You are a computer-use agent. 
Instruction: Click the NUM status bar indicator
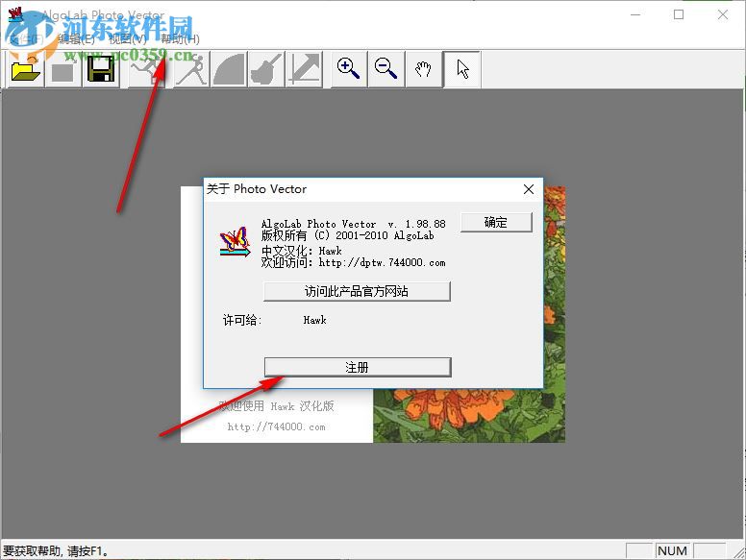click(x=672, y=550)
